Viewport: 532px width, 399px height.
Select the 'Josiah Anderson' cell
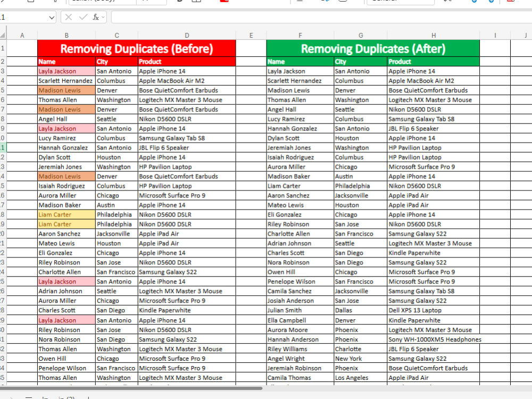point(300,301)
